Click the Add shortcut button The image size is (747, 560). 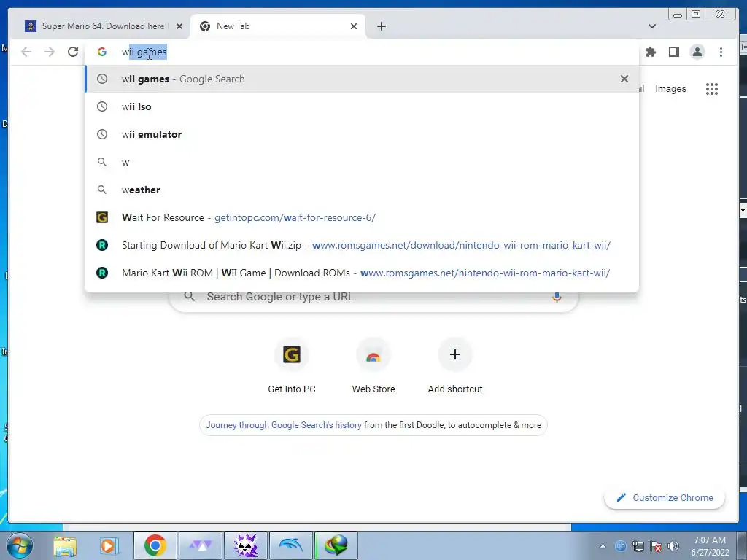[455, 366]
